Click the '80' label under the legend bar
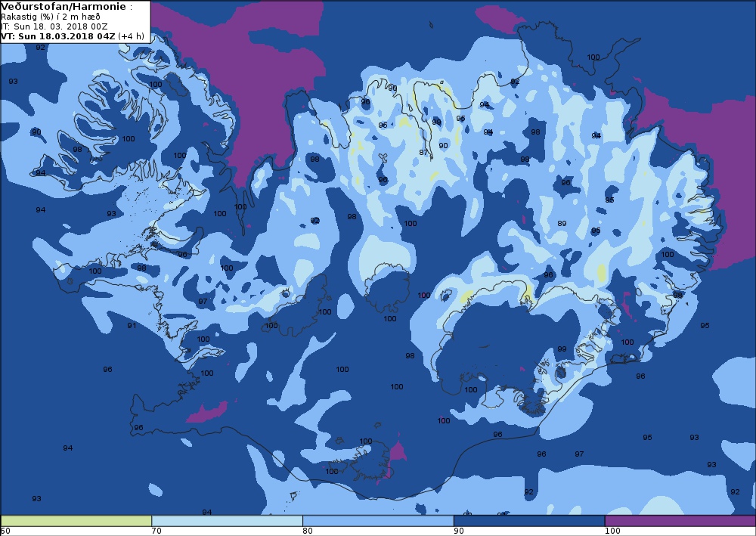756x536 pixels. click(307, 531)
